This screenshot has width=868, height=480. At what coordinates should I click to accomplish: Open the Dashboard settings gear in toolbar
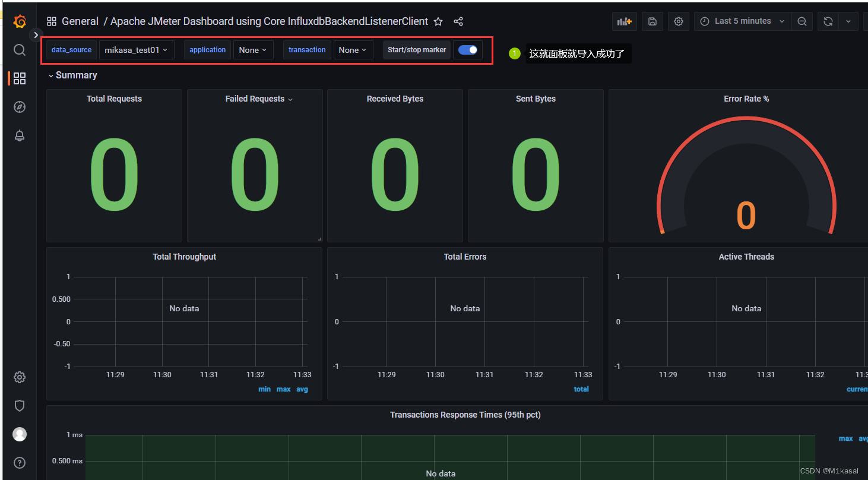(679, 21)
